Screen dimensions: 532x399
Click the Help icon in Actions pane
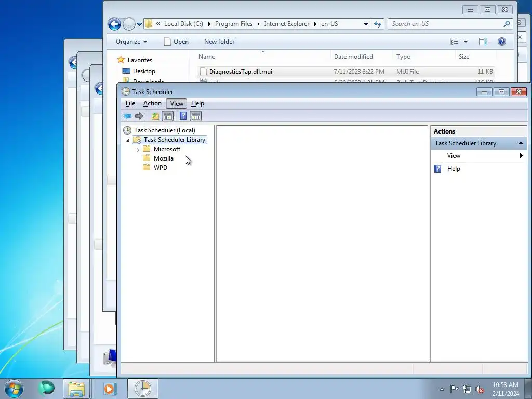click(x=437, y=169)
